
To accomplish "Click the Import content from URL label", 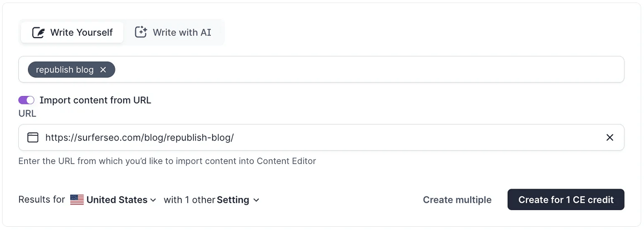I will 96,100.
